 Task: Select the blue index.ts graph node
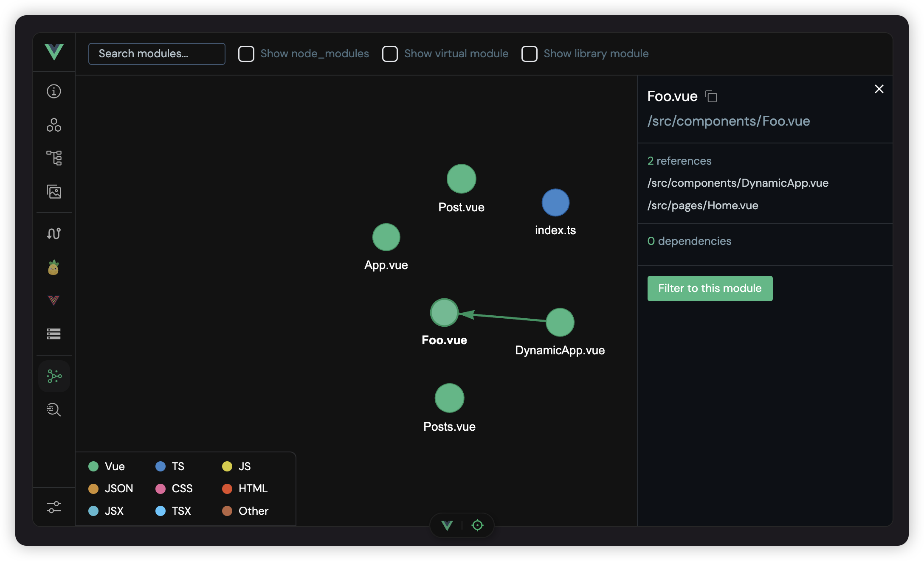coord(555,203)
